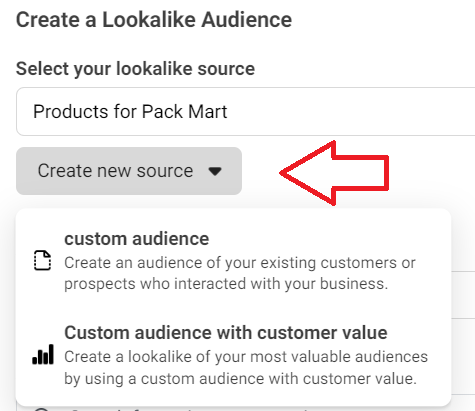Click the bold customer value option title
The image size is (475, 411).
(x=226, y=333)
